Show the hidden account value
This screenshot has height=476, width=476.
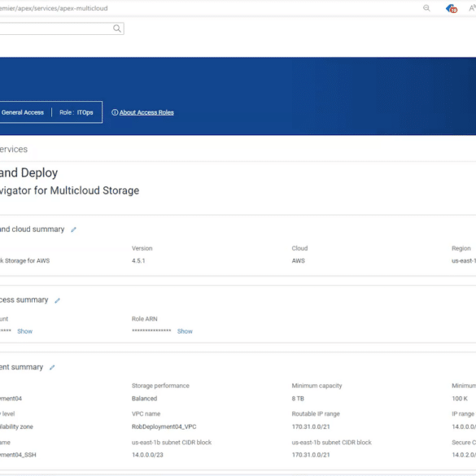click(x=25, y=331)
